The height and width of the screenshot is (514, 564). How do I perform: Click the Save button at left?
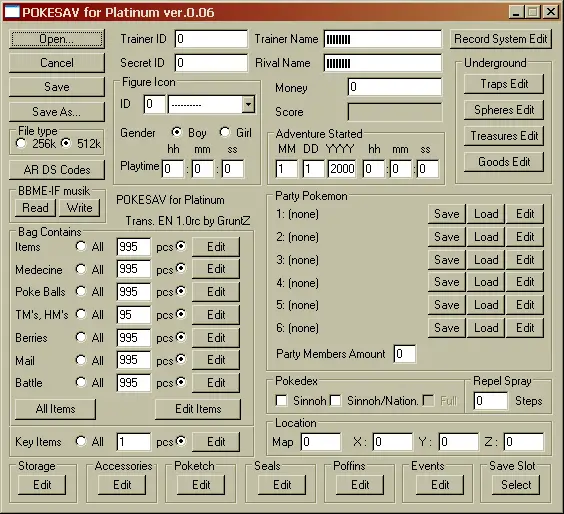(57, 87)
